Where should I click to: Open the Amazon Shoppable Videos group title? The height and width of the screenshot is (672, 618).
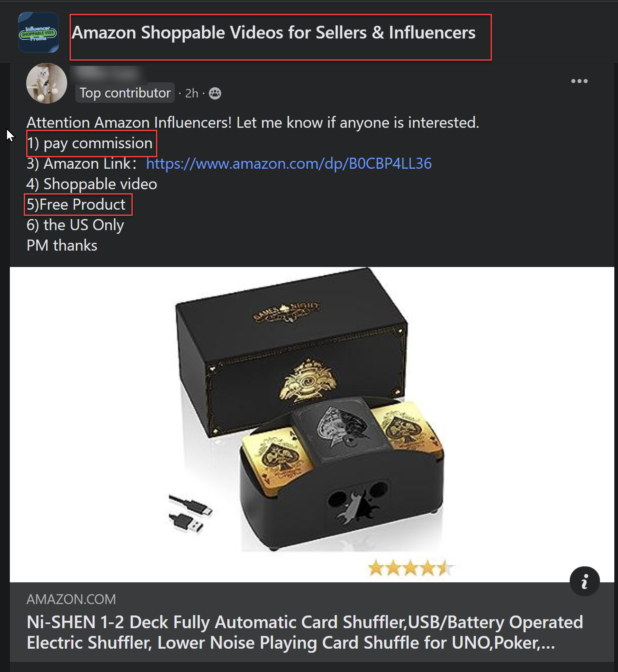point(273,33)
